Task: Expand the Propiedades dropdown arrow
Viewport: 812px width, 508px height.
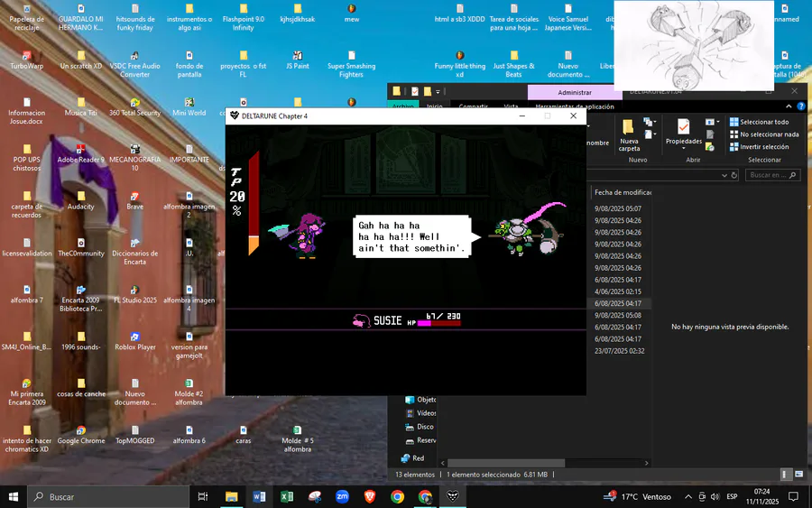Action: [x=684, y=149]
